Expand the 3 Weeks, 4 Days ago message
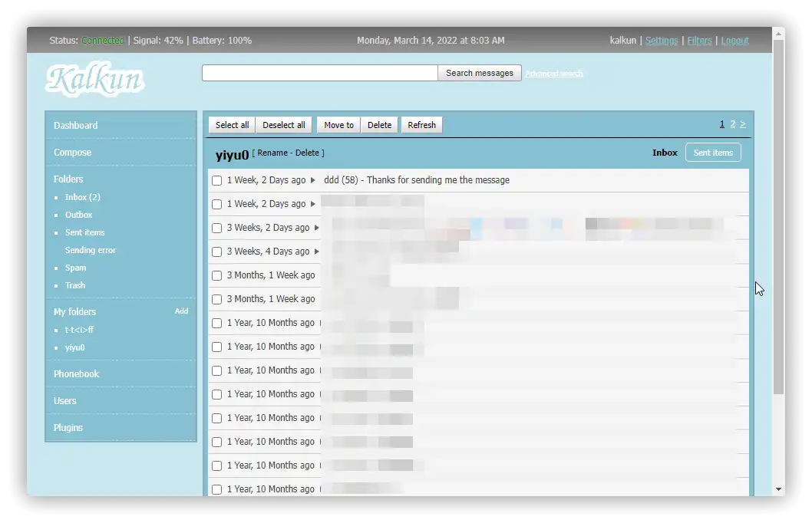Viewport: 812px width, 523px height. coord(316,252)
